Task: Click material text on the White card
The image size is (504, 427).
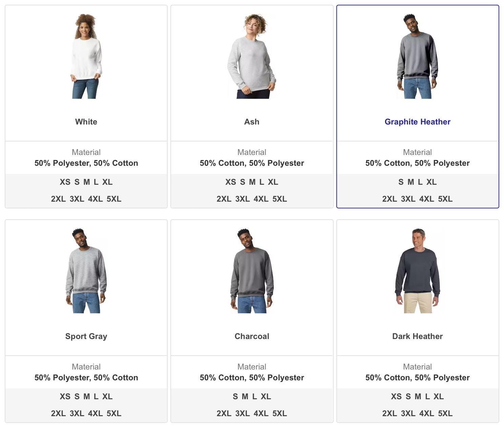Action: (x=86, y=163)
